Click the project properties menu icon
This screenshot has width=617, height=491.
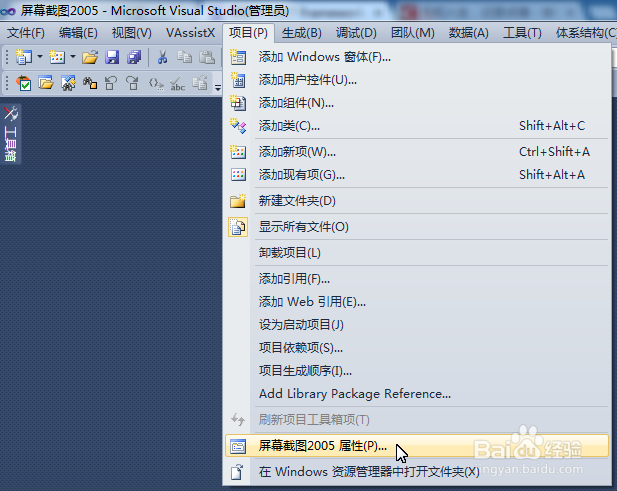click(x=238, y=446)
